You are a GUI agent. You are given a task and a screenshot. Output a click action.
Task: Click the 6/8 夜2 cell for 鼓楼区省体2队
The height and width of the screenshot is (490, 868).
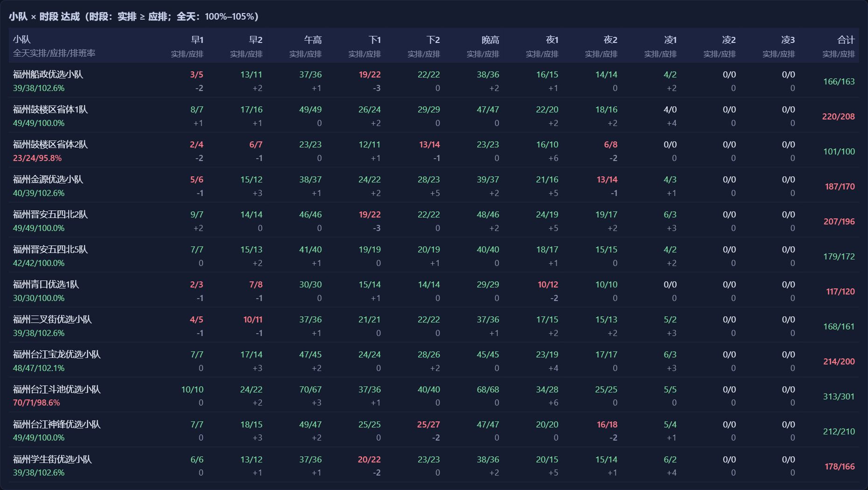click(x=610, y=145)
